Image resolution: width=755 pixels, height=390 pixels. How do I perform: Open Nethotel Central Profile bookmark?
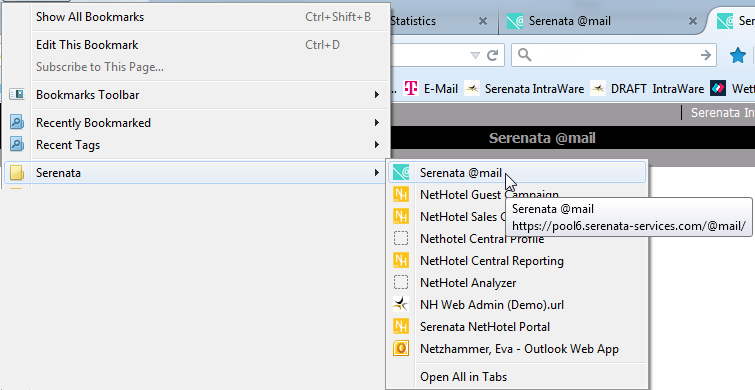coord(517,239)
